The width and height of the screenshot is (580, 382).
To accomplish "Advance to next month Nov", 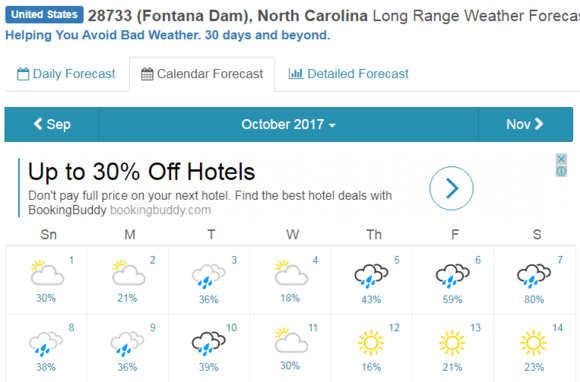I will (x=525, y=125).
